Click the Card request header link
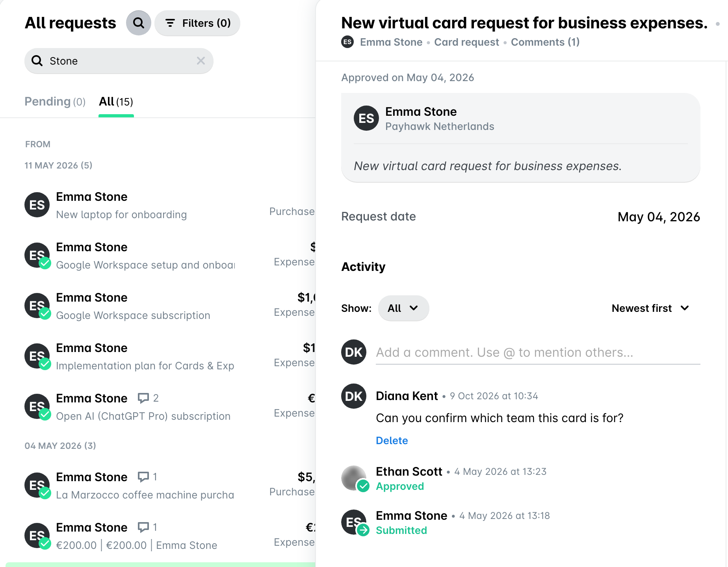 pyautogui.click(x=466, y=42)
